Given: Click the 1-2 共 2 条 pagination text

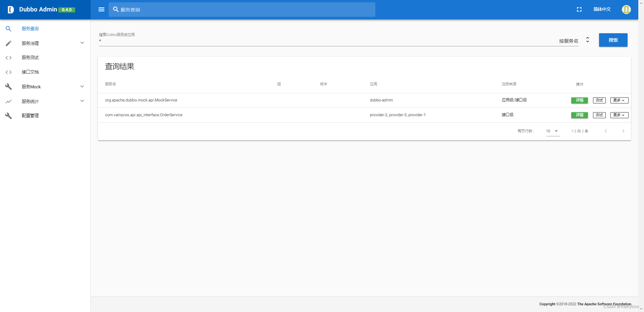Looking at the screenshot, I should tap(580, 131).
